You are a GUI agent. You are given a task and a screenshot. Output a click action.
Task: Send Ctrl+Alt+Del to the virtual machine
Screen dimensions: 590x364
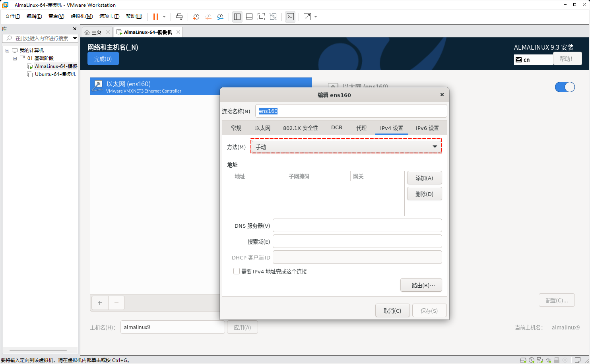[179, 16]
